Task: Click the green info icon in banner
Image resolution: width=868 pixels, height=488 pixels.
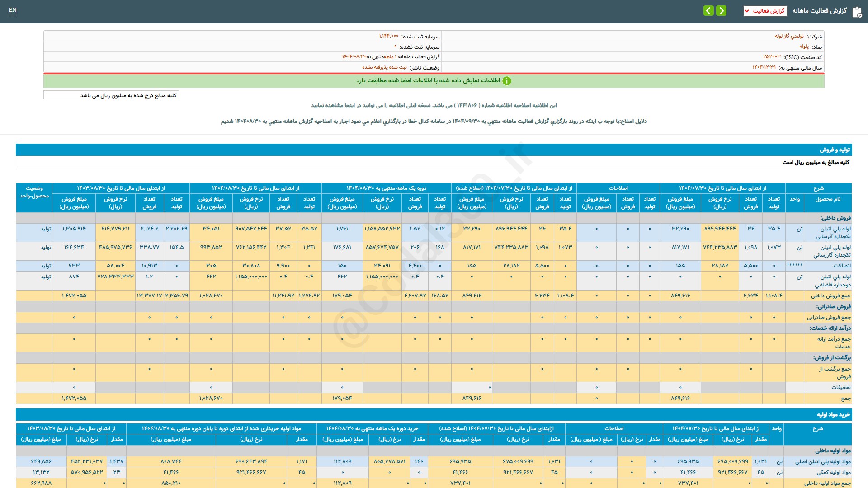Action: click(507, 81)
